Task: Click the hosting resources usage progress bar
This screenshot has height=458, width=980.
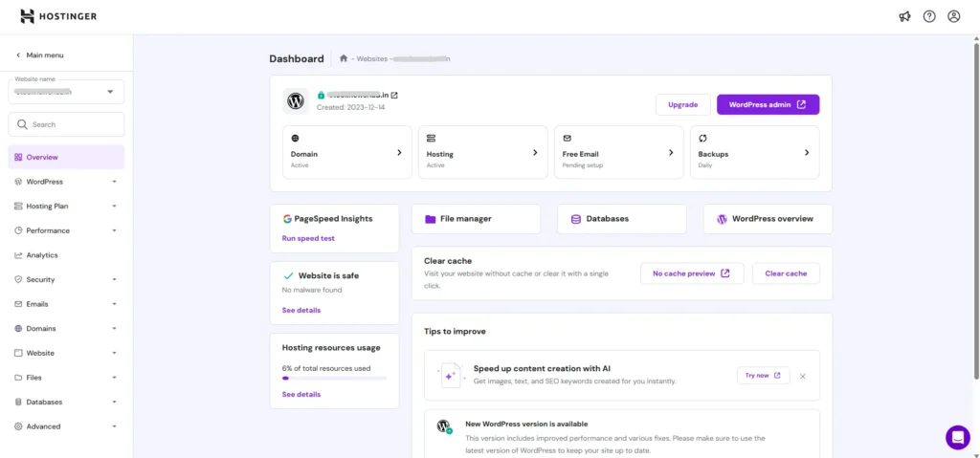Action: (334, 378)
